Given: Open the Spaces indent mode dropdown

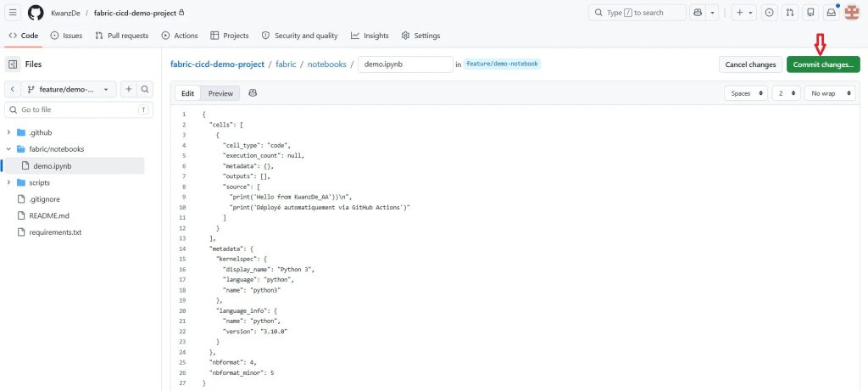Looking at the screenshot, I should 746,93.
